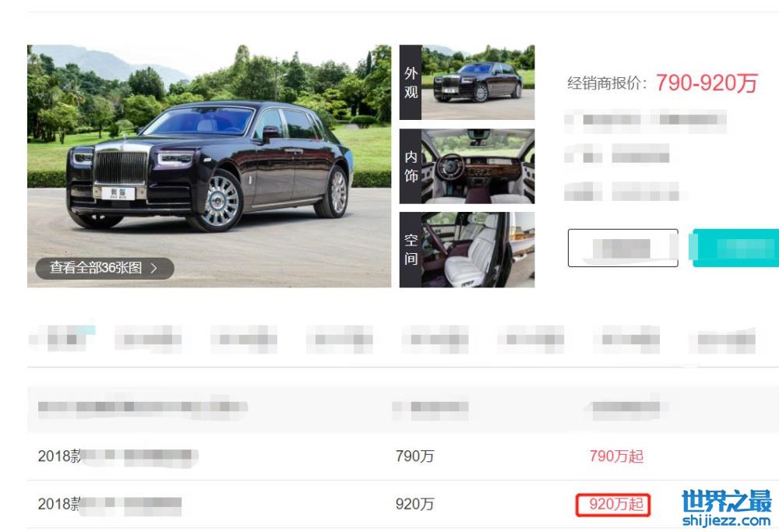Click the white outlined button

tap(623, 248)
